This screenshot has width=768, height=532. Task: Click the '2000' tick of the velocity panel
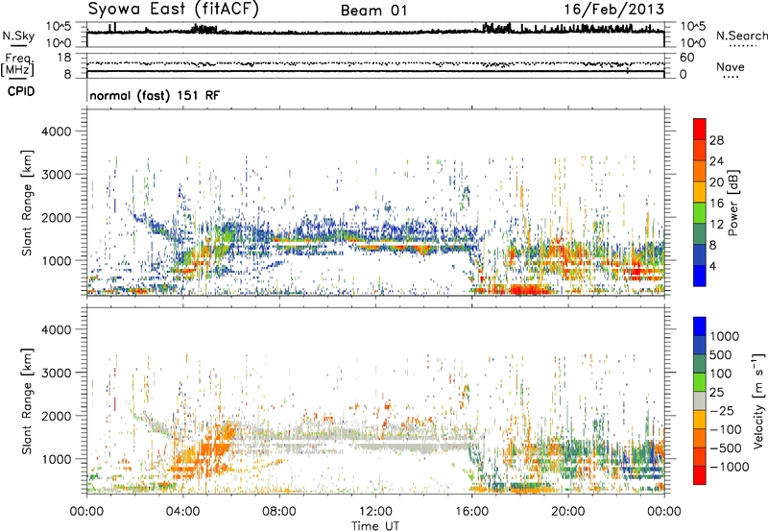tap(57, 416)
